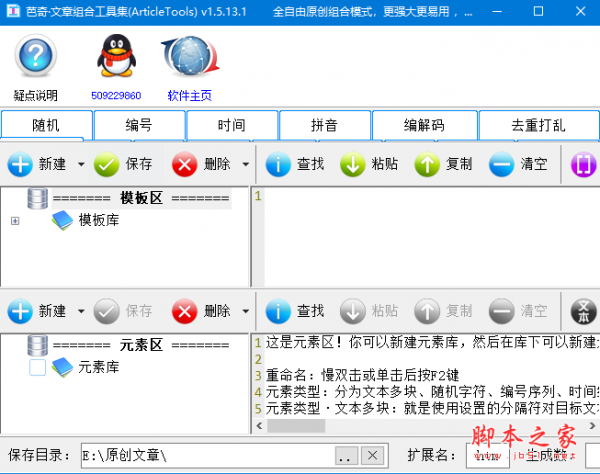
Task: Click the purple brackets icon
Action: click(584, 165)
